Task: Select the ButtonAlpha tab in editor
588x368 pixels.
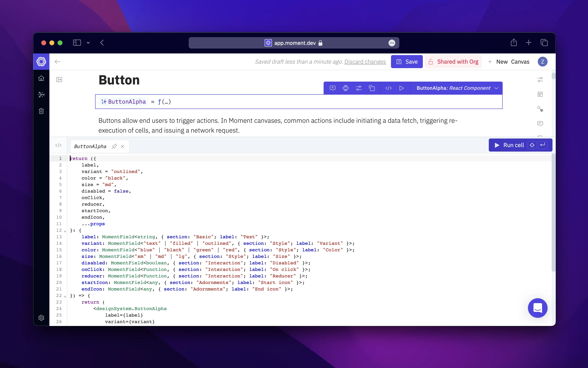Action: pos(90,146)
